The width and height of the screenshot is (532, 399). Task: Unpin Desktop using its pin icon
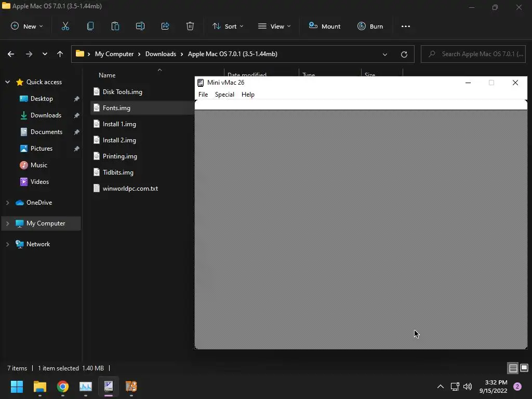tap(77, 99)
